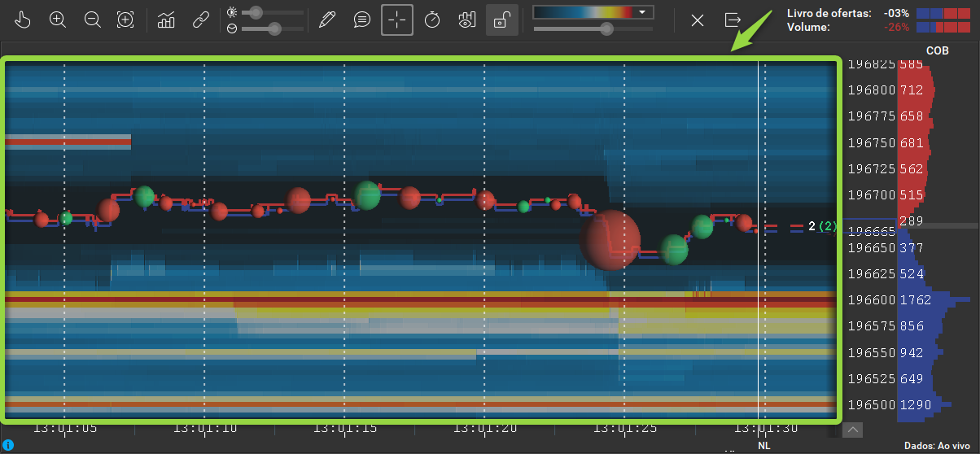Select the pencil drawing tool

327,20
